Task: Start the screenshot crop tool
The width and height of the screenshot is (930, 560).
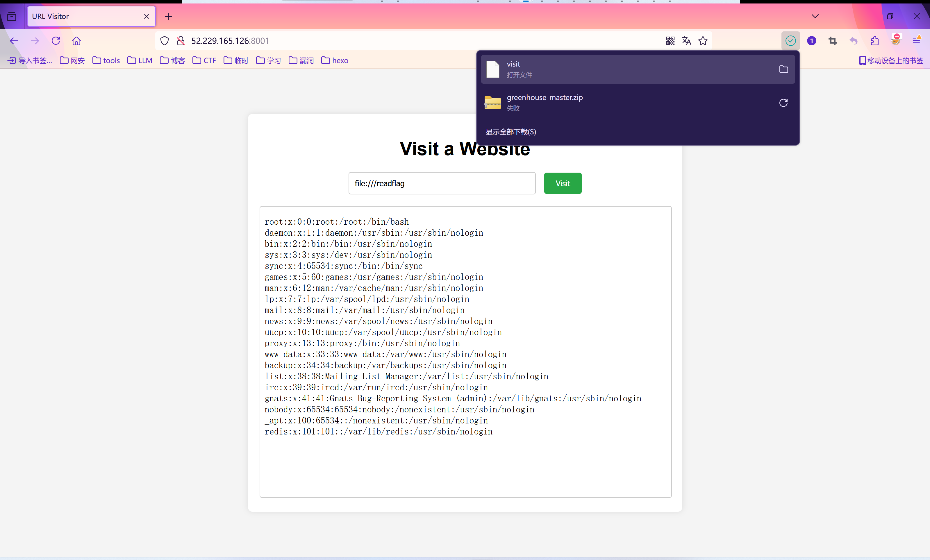Action: 833,41
